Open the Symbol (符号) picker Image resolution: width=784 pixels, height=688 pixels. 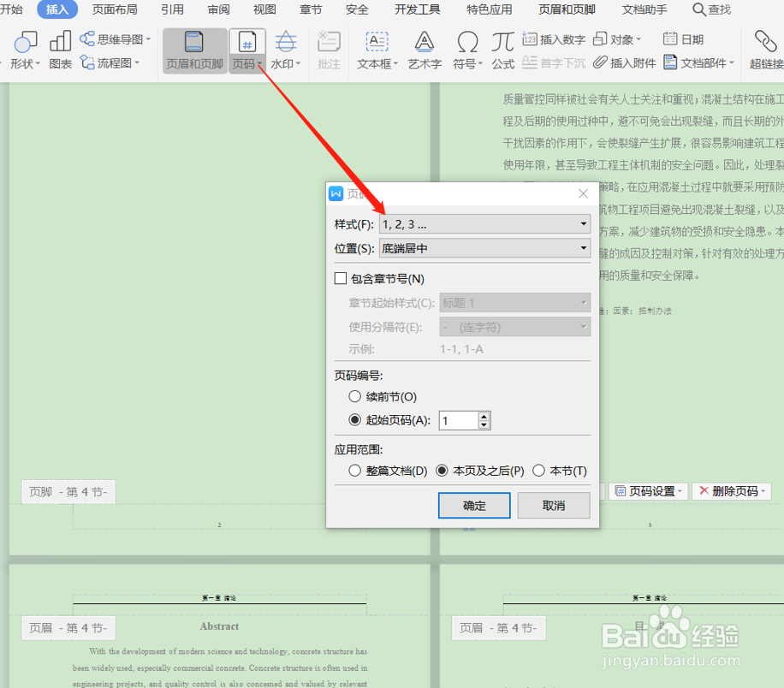click(467, 50)
